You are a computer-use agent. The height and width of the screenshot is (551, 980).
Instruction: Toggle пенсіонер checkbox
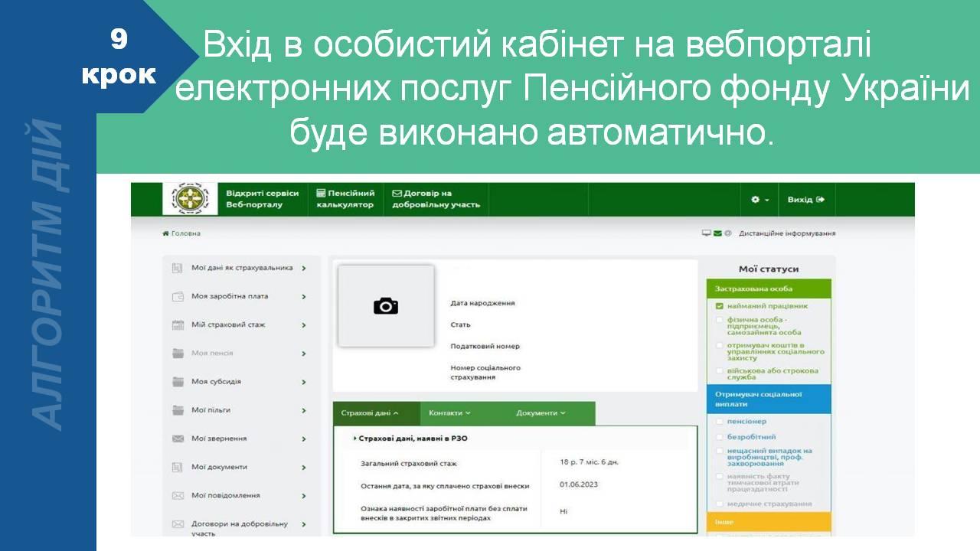[720, 421]
